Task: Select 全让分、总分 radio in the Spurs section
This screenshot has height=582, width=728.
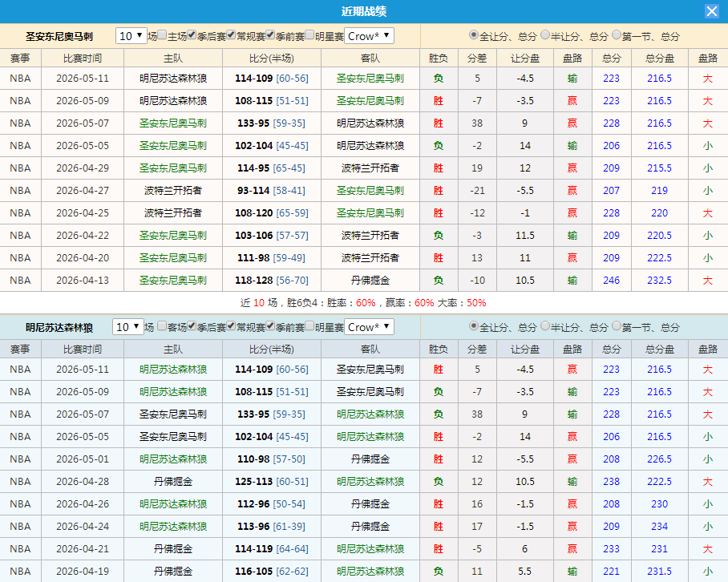Action: tap(474, 34)
